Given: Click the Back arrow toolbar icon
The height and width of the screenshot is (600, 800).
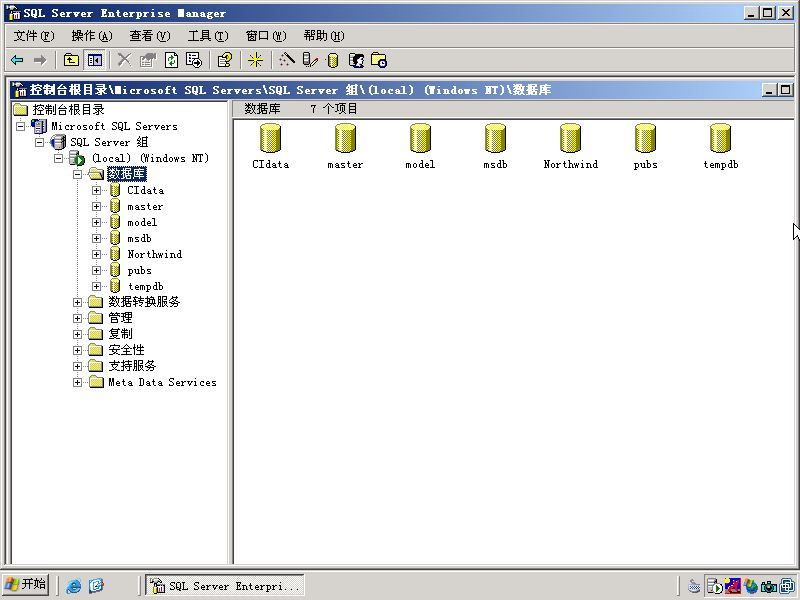Looking at the screenshot, I should 17,60.
